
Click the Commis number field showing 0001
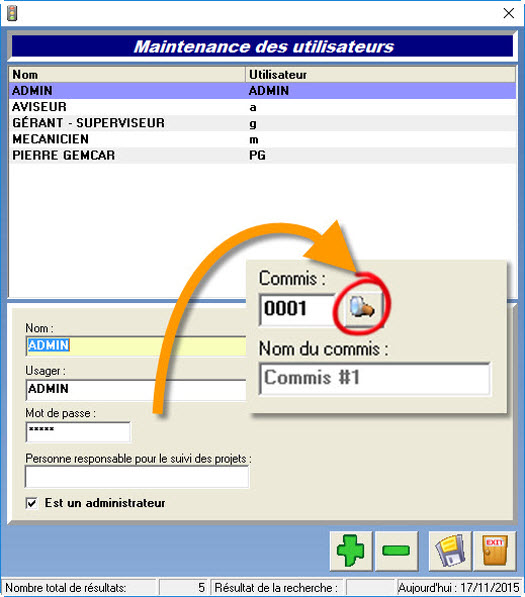(297, 309)
